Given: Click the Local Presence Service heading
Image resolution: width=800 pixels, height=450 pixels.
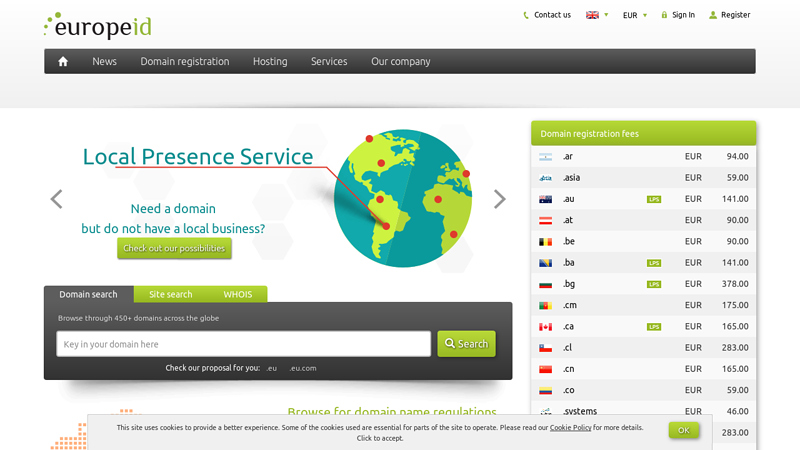Looking at the screenshot, I should click(198, 157).
